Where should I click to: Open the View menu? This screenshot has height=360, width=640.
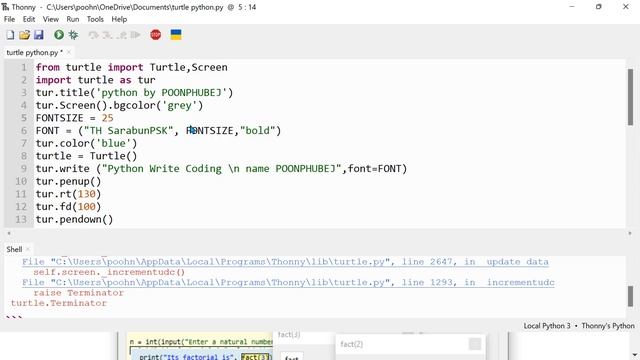tap(51, 19)
